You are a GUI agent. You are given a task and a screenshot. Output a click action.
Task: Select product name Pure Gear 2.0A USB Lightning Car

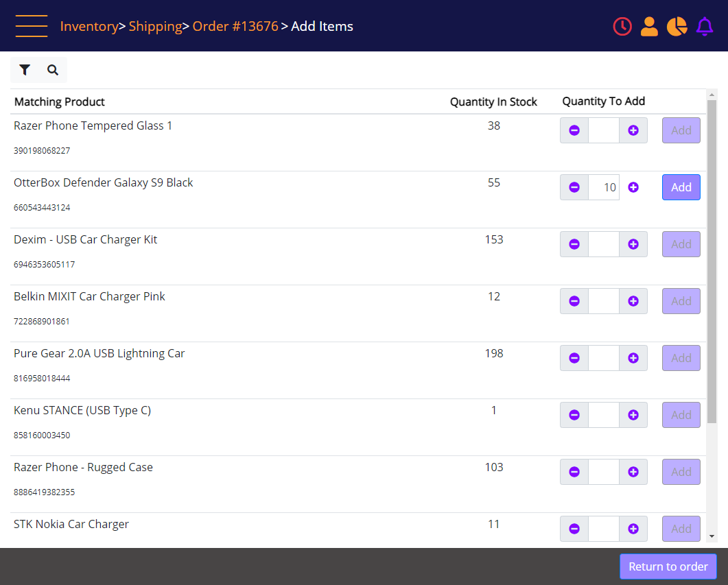pos(99,353)
